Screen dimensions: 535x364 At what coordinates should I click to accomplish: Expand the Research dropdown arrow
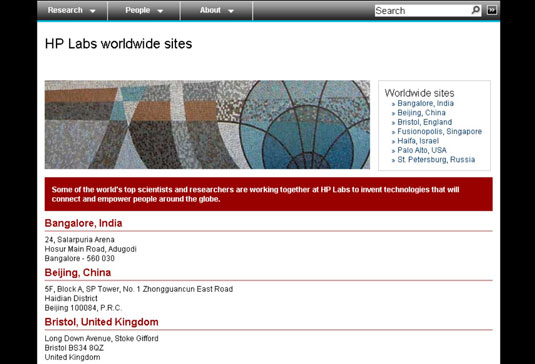(x=92, y=11)
